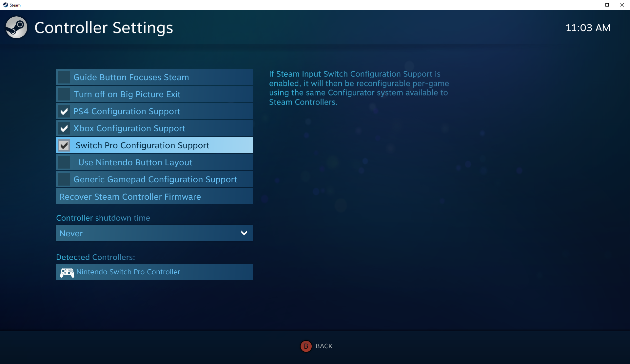Enable Guide Button Focuses Steam option
This screenshot has height=364, width=630.
65,77
